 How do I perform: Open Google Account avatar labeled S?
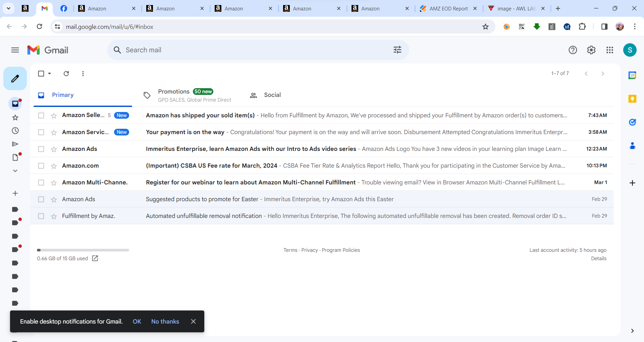[x=630, y=50]
